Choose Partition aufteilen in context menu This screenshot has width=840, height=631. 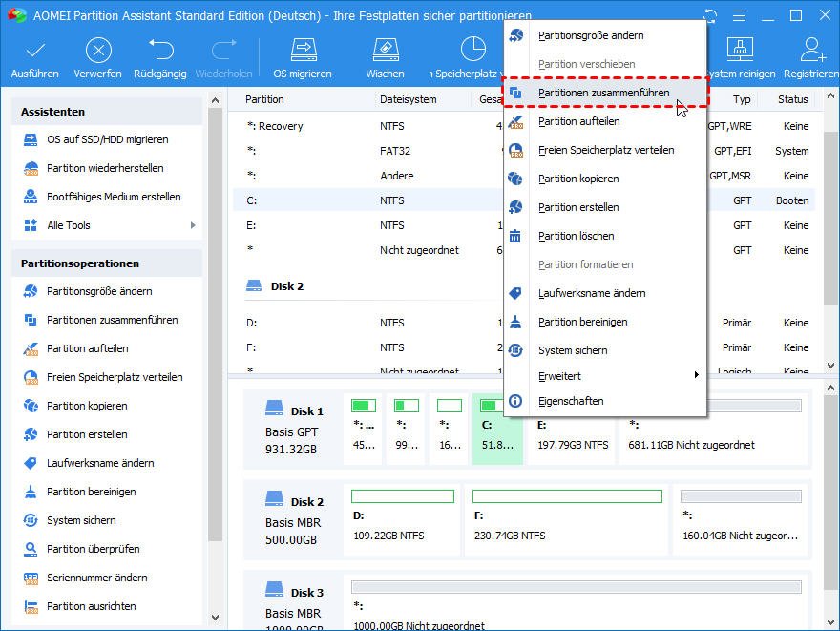[605, 121]
